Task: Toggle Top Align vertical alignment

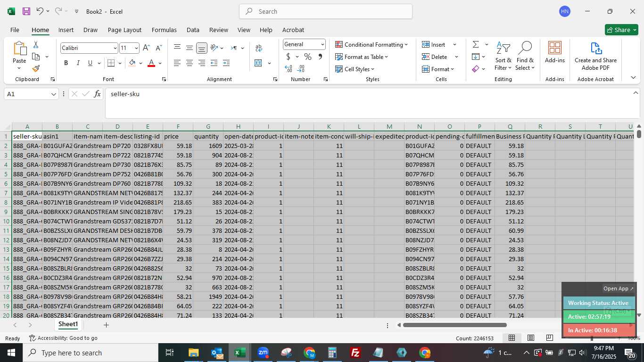Action: (177, 48)
